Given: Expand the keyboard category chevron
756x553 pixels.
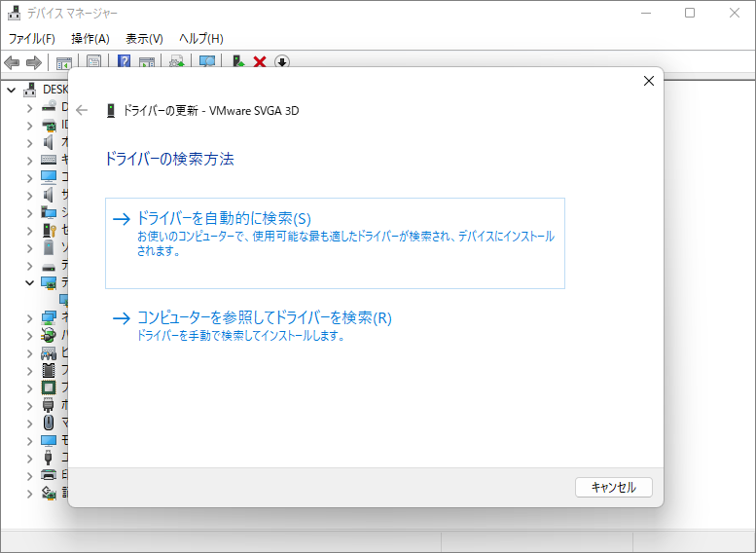Looking at the screenshot, I should click(29, 161).
